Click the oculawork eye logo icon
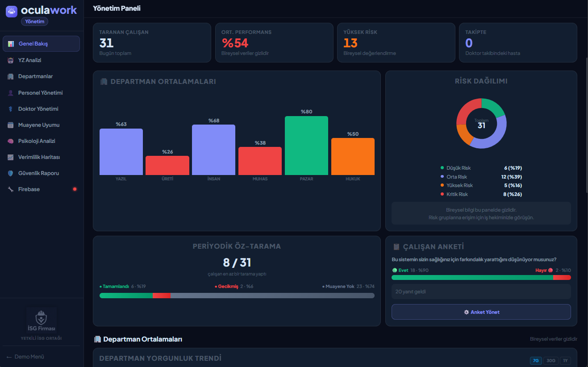The image size is (588, 367). click(12, 11)
